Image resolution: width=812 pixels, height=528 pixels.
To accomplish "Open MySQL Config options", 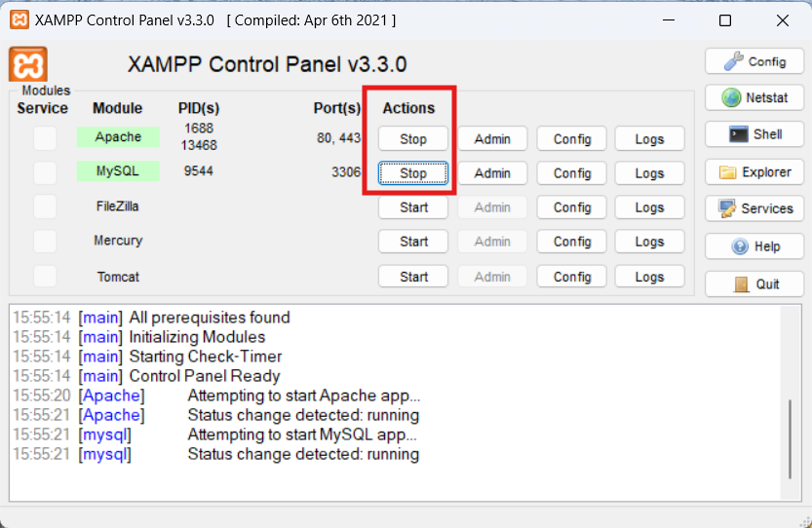I will click(x=572, y=173).
